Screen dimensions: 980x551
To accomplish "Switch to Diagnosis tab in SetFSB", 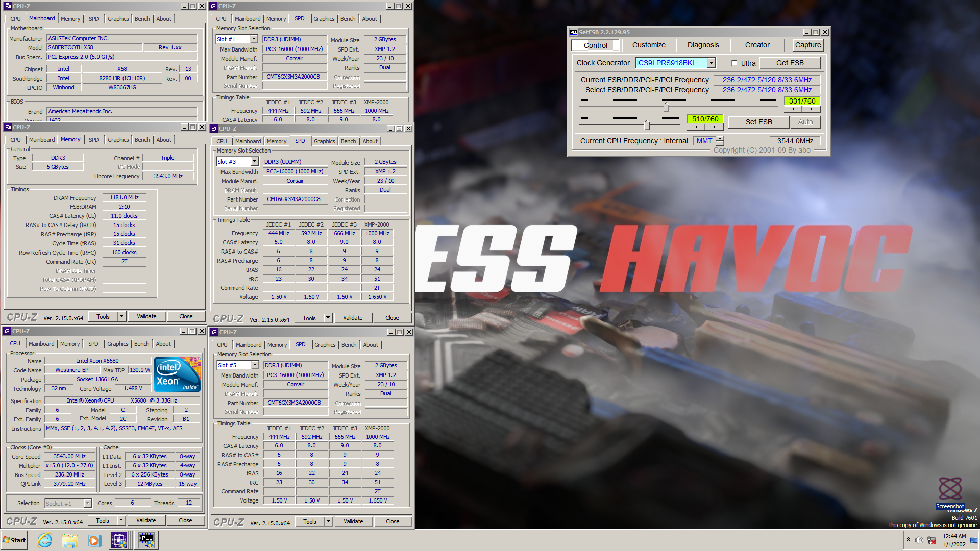I will click(x=703, y=45).
